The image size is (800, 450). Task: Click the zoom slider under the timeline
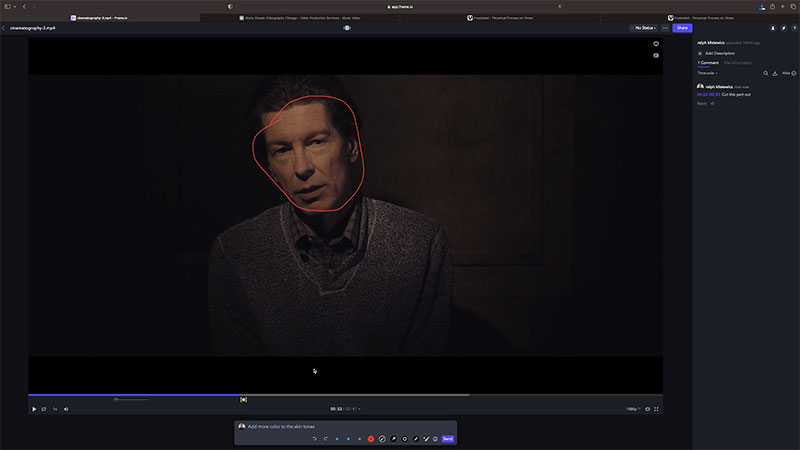click(x=131, y=400)
